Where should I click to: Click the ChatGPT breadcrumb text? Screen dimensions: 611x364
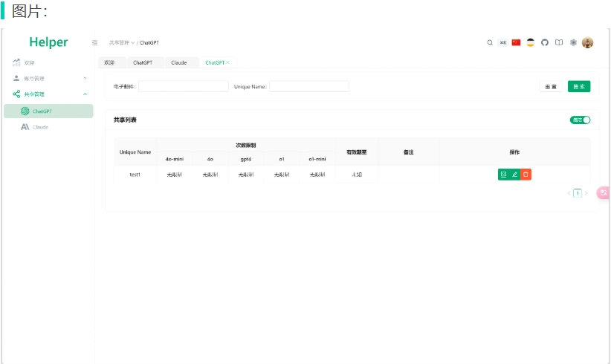[149, 43]
